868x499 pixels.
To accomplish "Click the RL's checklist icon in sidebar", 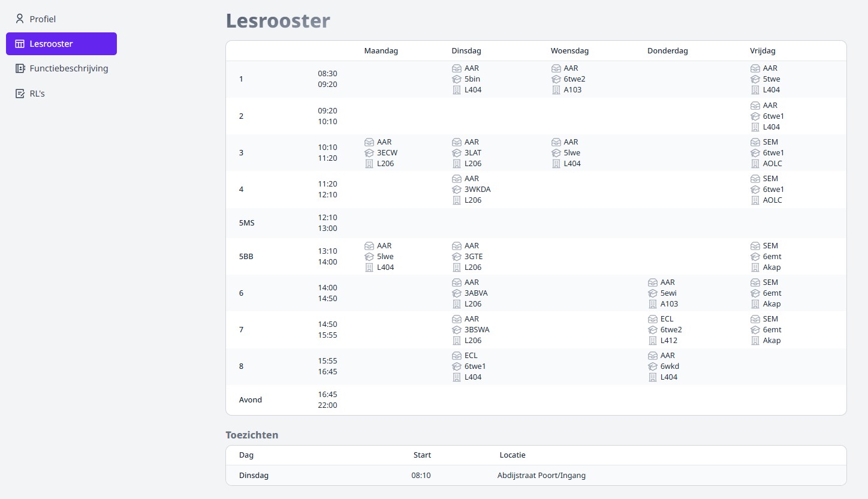I will pos(19,93).
